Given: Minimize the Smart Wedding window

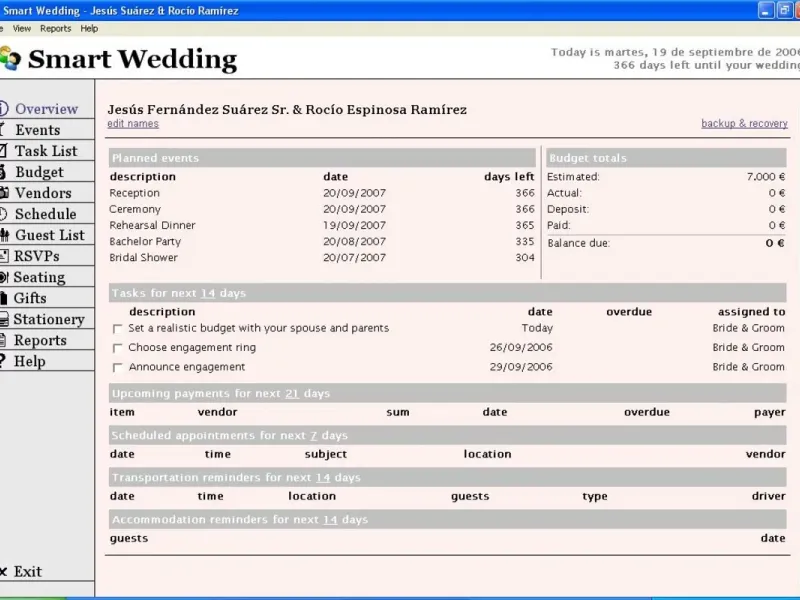Looking at the screenshot, I should coord(766,10).
